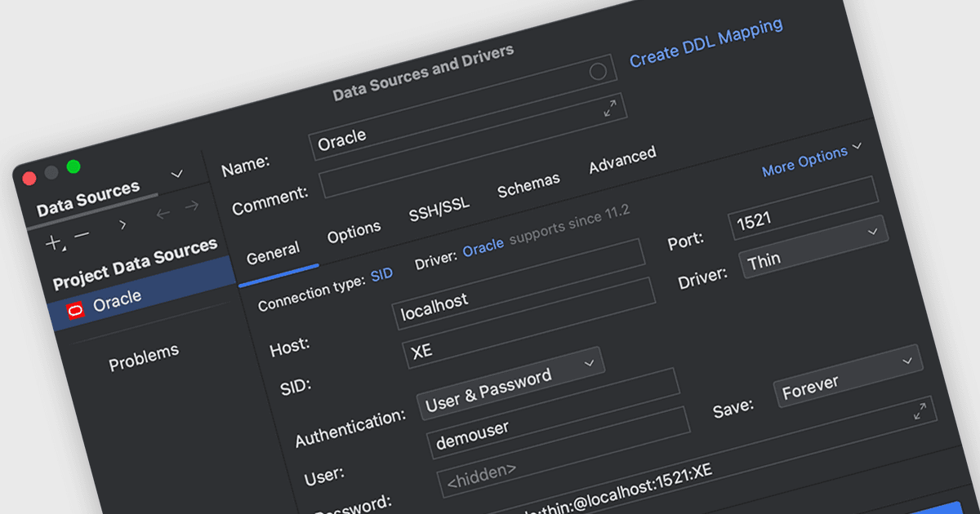The height and width of the screenshot is (514, 980).
Task: Select the Data Sources sidebar tab
Action: coord(88,199)
